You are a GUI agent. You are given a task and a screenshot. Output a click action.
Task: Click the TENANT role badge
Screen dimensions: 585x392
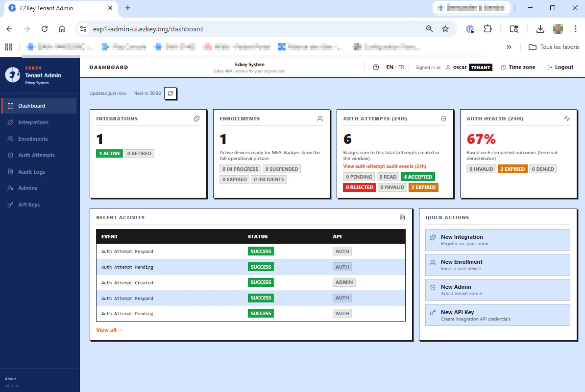(481, 68)
